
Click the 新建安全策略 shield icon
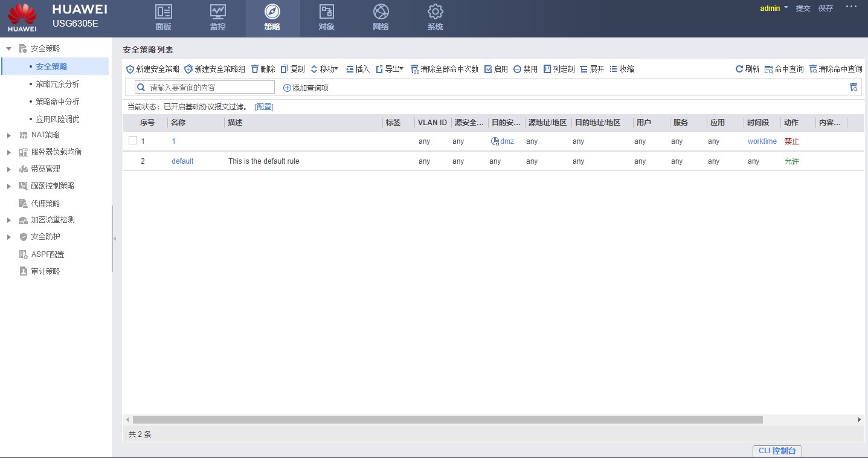130,69
